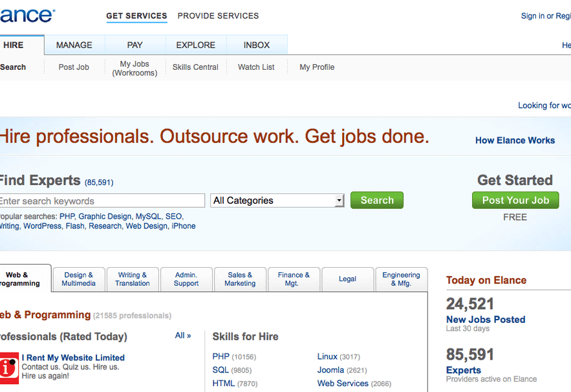Open the Linux skill link
The image size is (571, 392).
327,356
